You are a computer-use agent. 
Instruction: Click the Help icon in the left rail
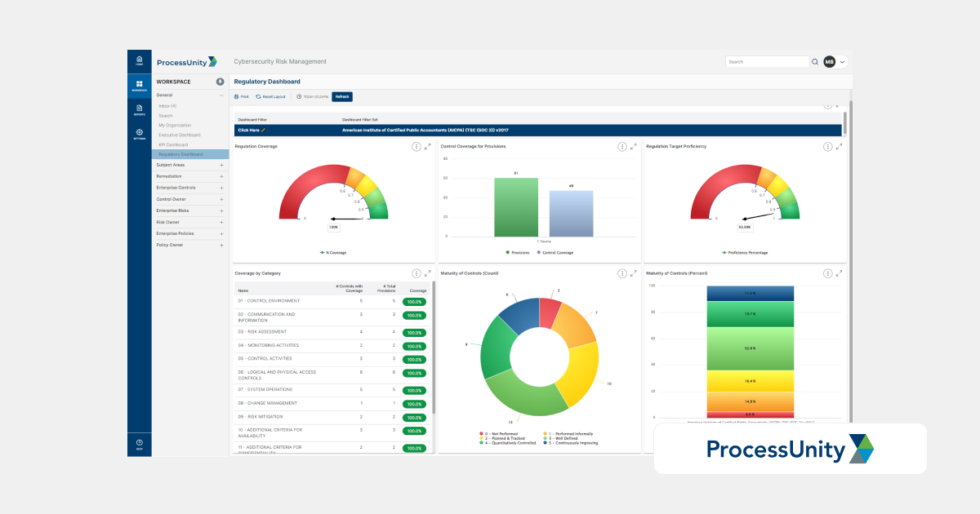coord(139,444)
